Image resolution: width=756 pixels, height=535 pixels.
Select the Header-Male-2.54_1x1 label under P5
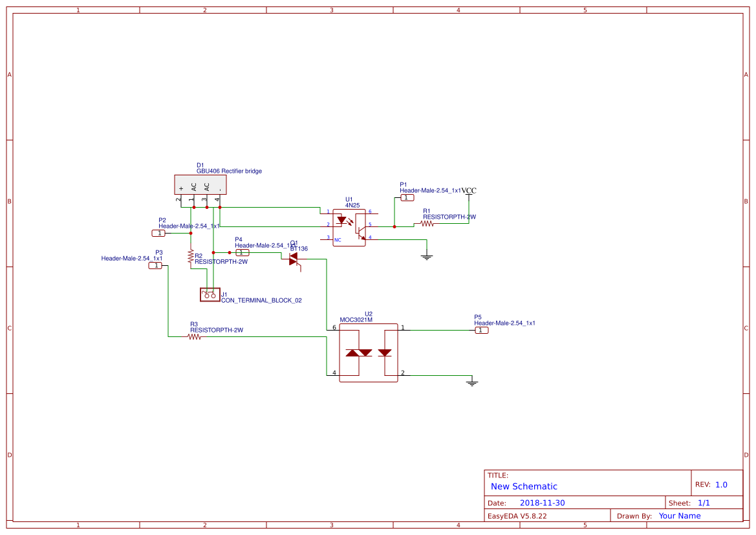(504, 323)
